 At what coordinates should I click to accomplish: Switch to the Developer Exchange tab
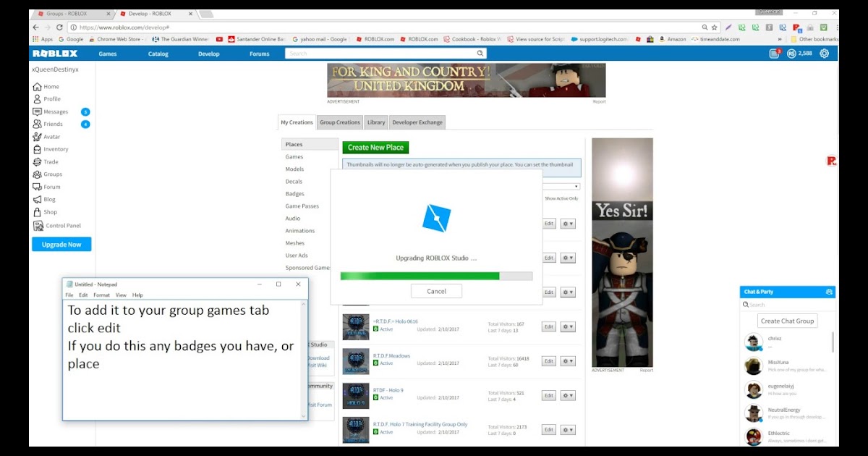pyautogui.click(x=417, y=122)
